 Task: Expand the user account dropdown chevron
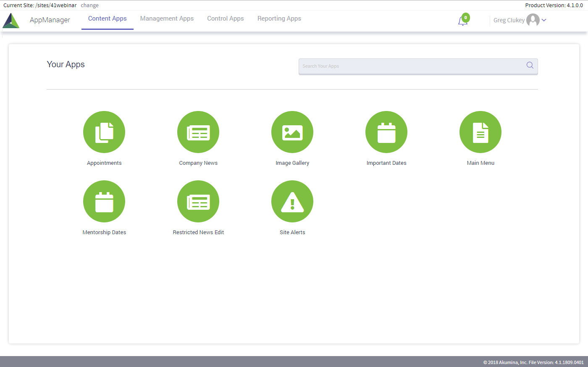pyautogui.click(x=544, y=20)
